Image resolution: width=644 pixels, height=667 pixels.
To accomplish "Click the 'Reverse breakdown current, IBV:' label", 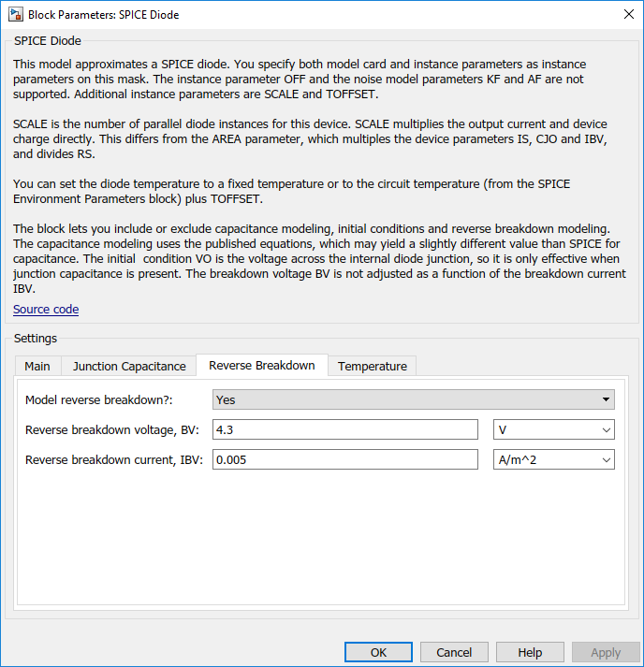I will [x=114, y=460].
